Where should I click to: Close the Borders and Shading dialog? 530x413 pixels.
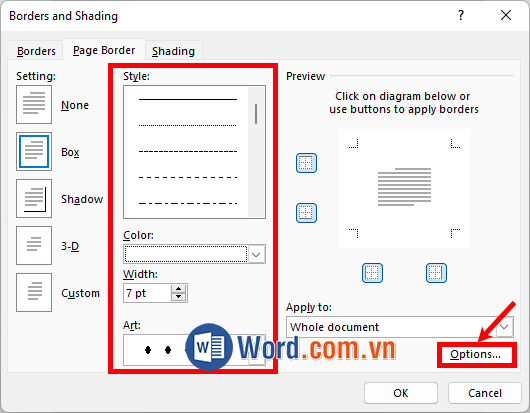[506, 15]
